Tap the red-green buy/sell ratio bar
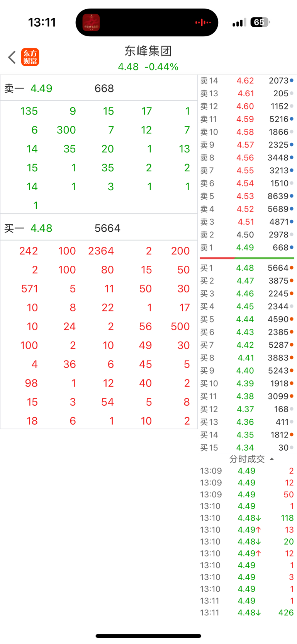This screenshot has width=297, height=644. click(247, 258)
